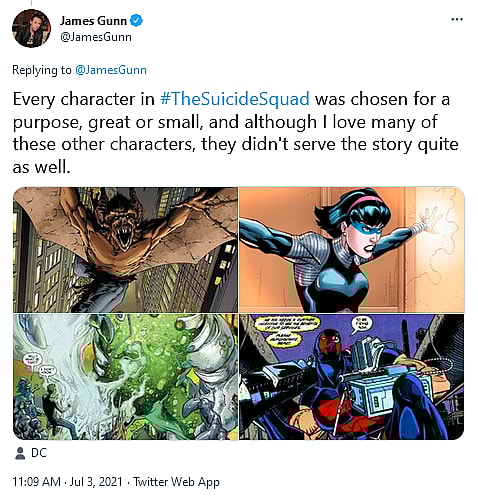This screenshot has width=478, height=497.
Task: Open the #TheSuicideSquad hashtag link
Action: click(x=235, y=99)
